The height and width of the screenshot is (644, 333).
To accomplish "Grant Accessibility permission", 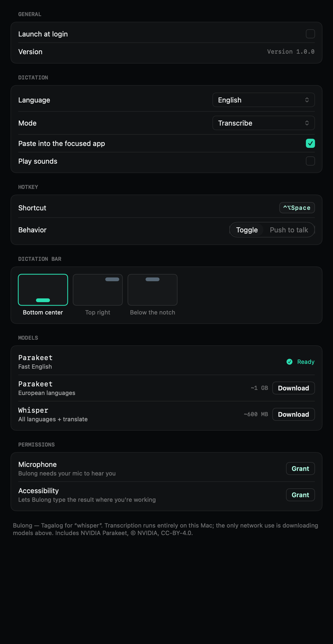I will click(300, 495).
